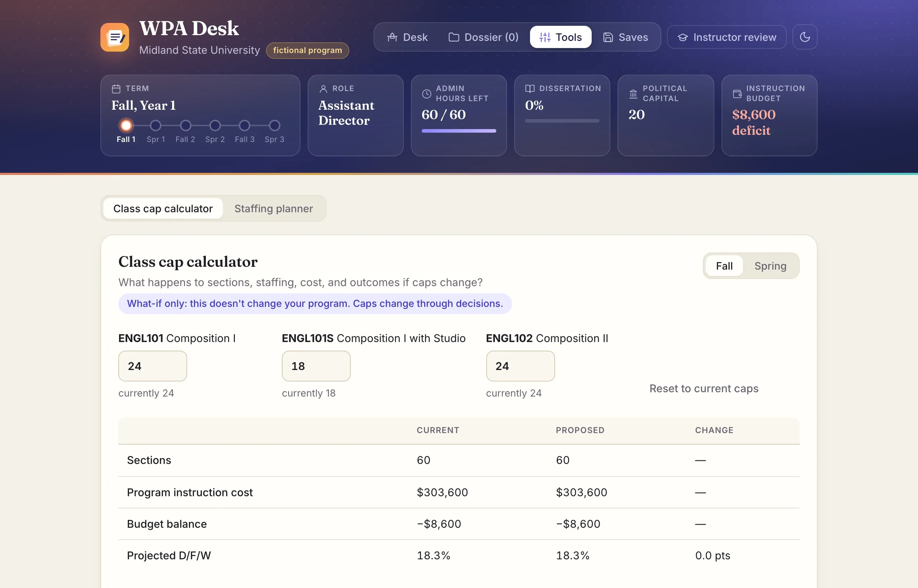Image resolution: width=918 pixels, height=588 pixels.
Task: Select the Tools tab
Action: coord(560,37)
